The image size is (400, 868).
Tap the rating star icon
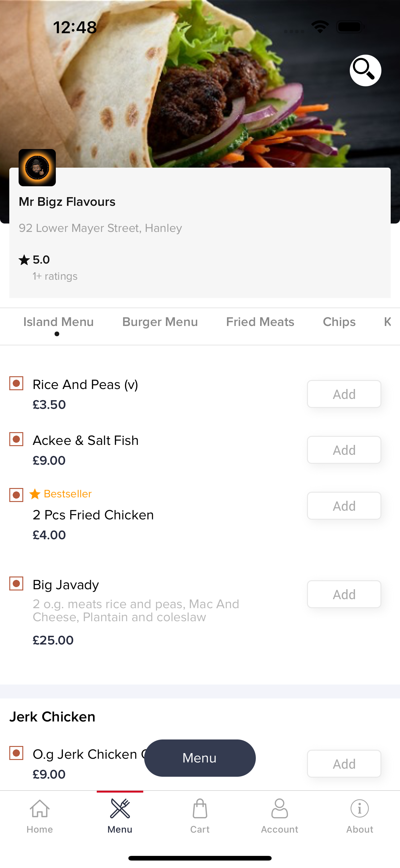click(24, 260)
